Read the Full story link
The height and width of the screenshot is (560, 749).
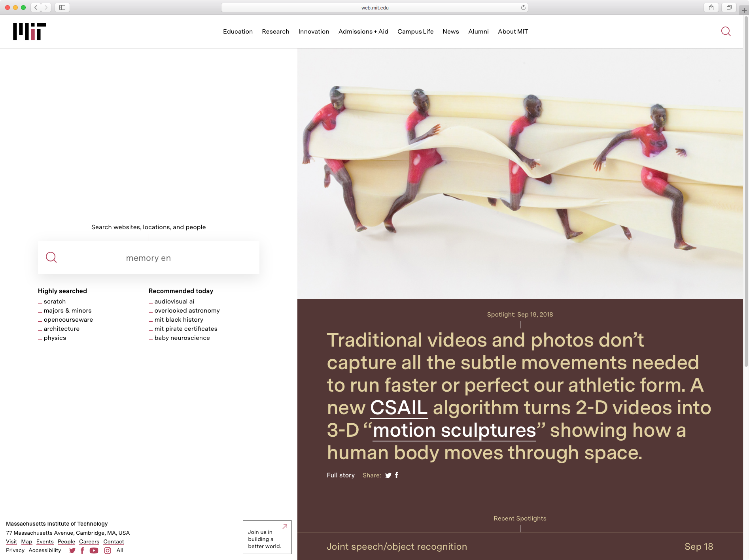[x=340, y=475]
